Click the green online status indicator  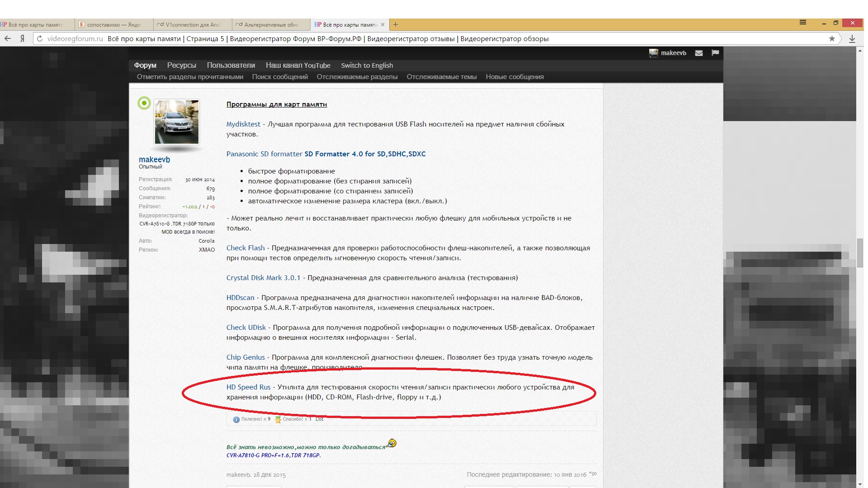144,103
